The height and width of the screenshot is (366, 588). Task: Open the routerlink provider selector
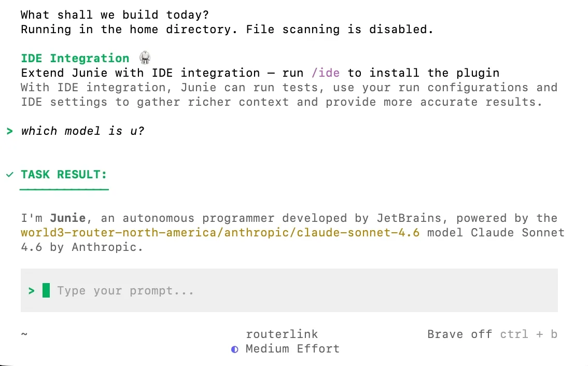(282, 334)
